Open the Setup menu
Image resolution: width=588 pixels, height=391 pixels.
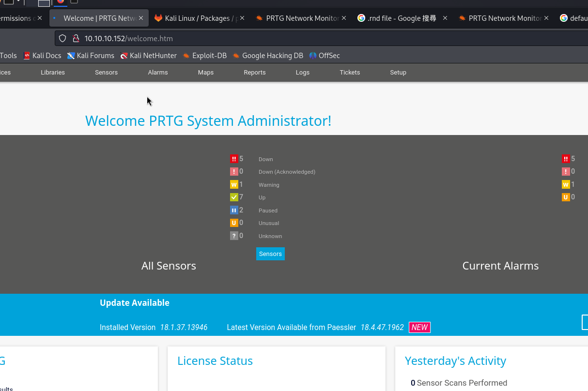point(398,73)
